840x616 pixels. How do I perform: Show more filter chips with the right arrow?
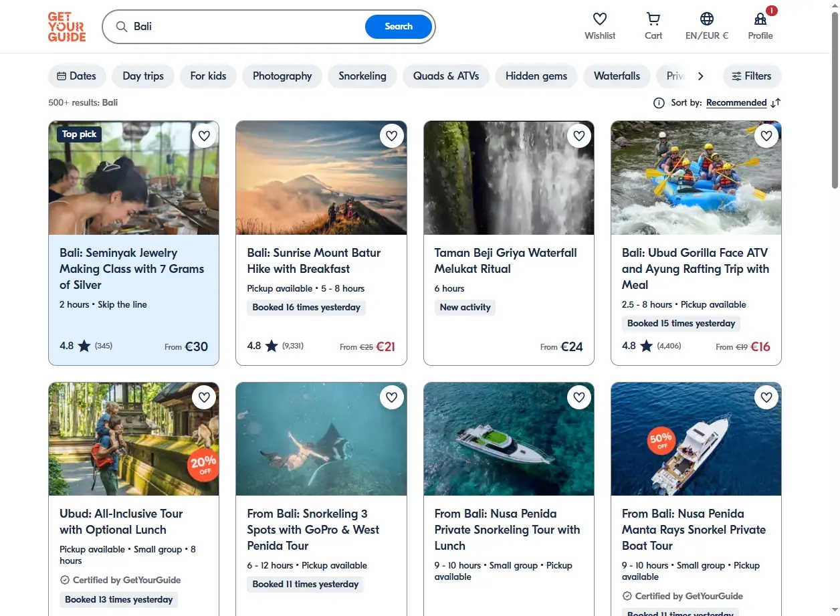pyautogui.click(x=700, y=76)
